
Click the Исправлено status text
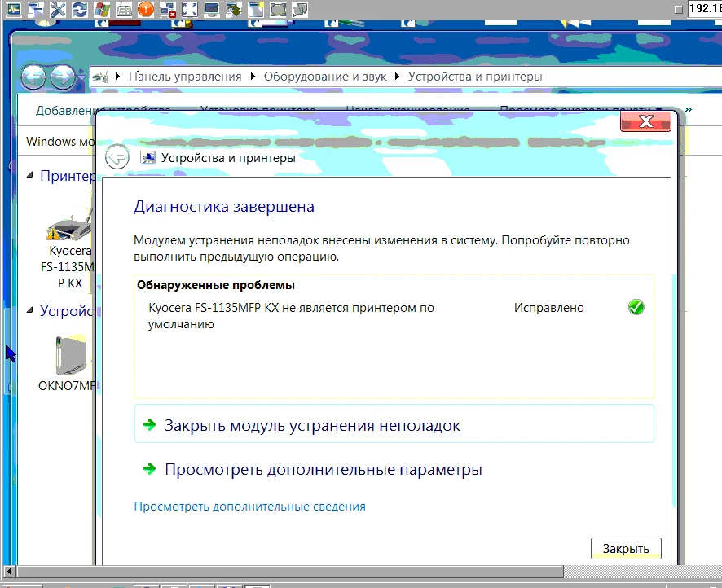pyautogui.click(x=549, y=308)
